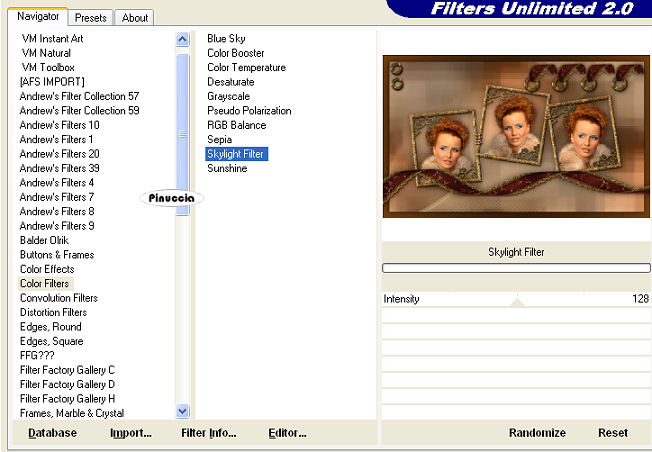Select Andrew's Filters 39
The image size is (652, 452).
59,168
